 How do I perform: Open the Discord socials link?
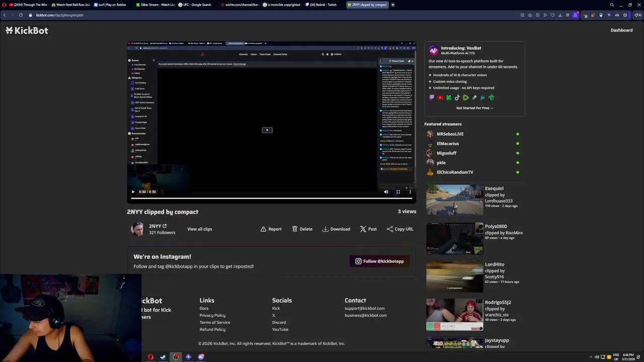coord(279,322)
